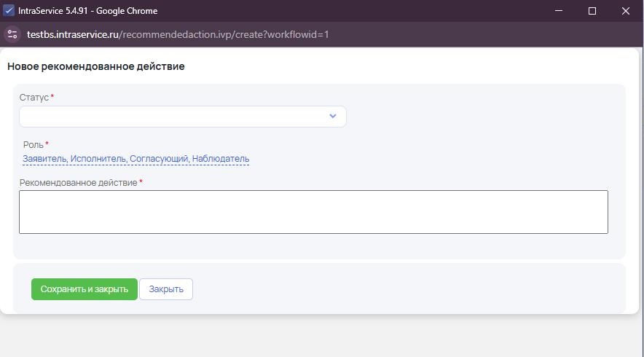
Task: Close the IntraService window with X
Action: [626, 11]
